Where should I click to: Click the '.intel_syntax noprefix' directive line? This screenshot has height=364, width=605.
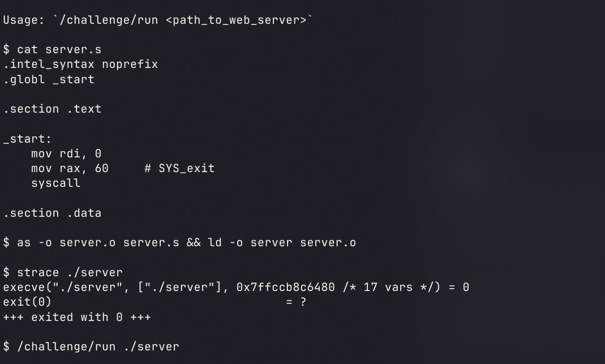pos(80,64)
